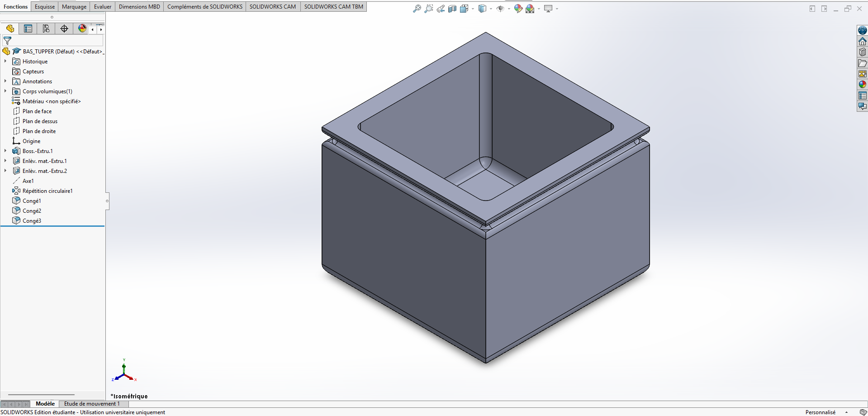The width and height of the screenshot is (868, 416).
Task: Switch to the SOLIDWORKS CAM tab
Action: point(272,6)
